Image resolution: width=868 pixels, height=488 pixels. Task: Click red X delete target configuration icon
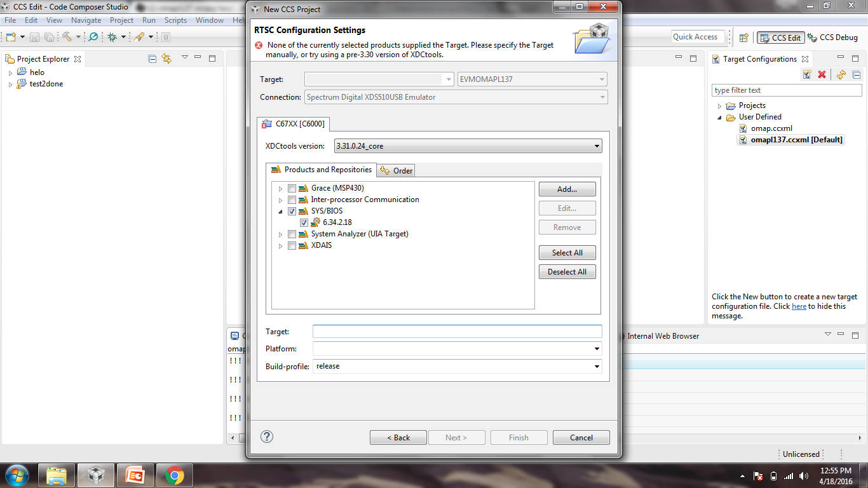(822, 74)
